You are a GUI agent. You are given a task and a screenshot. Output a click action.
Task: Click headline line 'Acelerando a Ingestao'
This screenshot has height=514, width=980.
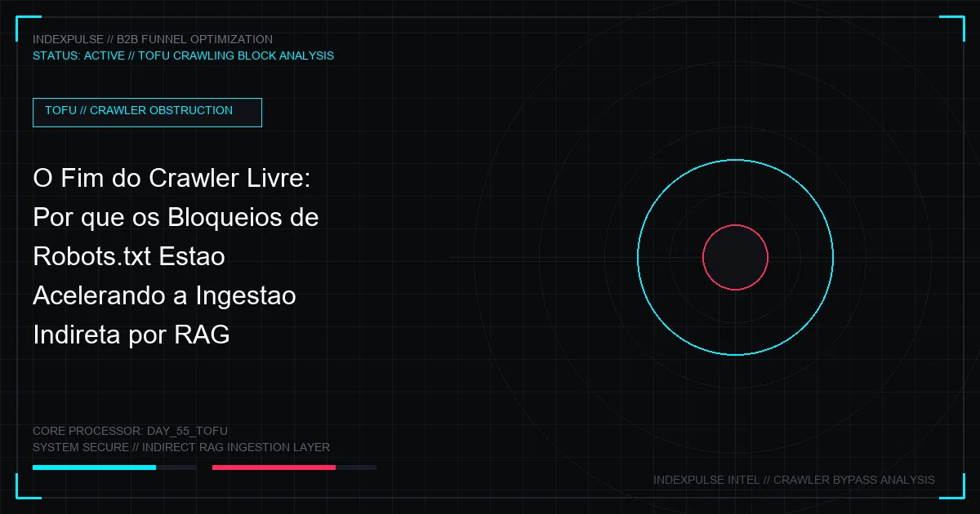pos(164,296)
